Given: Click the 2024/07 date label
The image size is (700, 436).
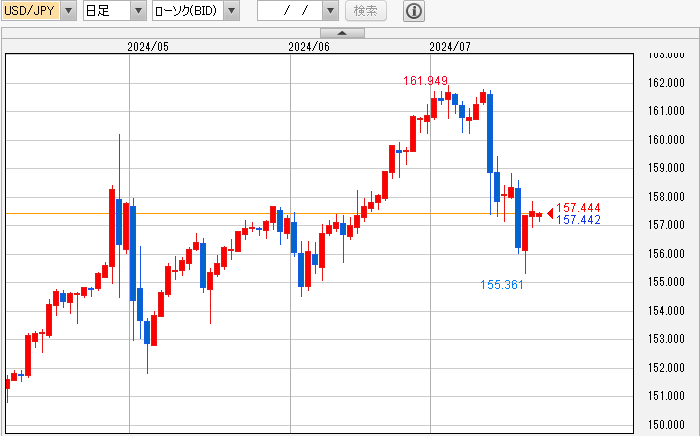Looking at the screenshot, I should (450, 47).
